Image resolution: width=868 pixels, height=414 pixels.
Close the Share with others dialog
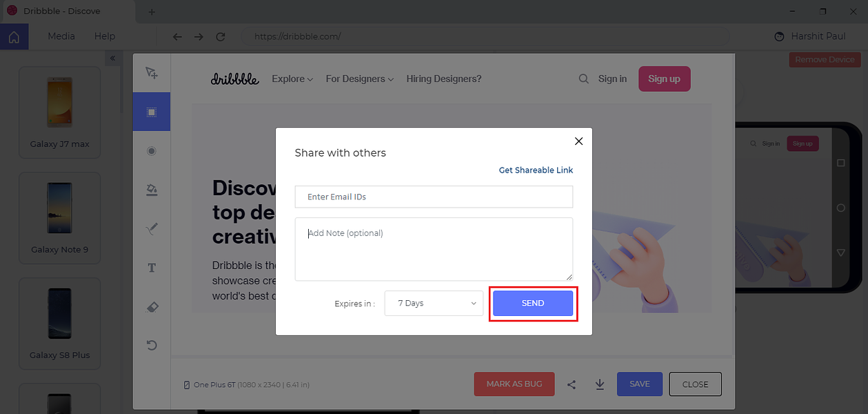pyautogui.click(x=578, y=141)
